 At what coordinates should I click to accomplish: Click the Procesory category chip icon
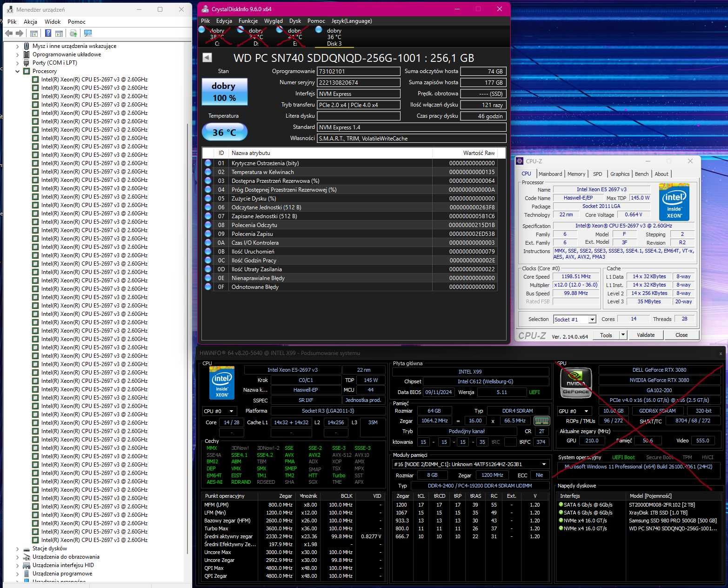[27, 71]
